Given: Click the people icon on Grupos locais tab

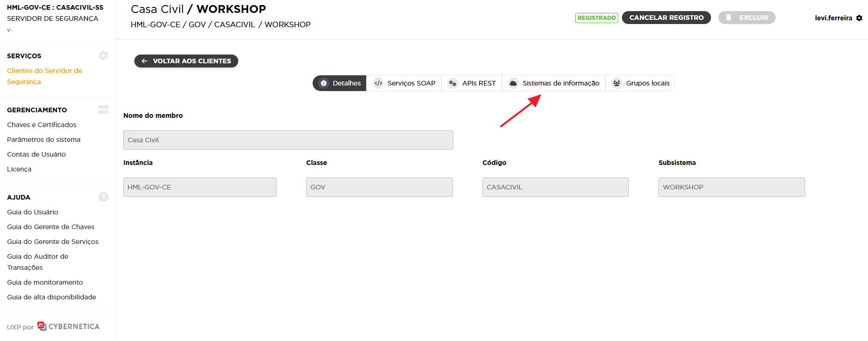Looking at the screenshot, I should (616, 83).
